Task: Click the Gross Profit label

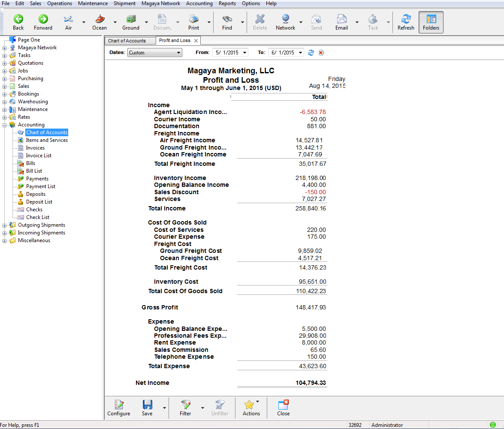Action: coord(160,307)
